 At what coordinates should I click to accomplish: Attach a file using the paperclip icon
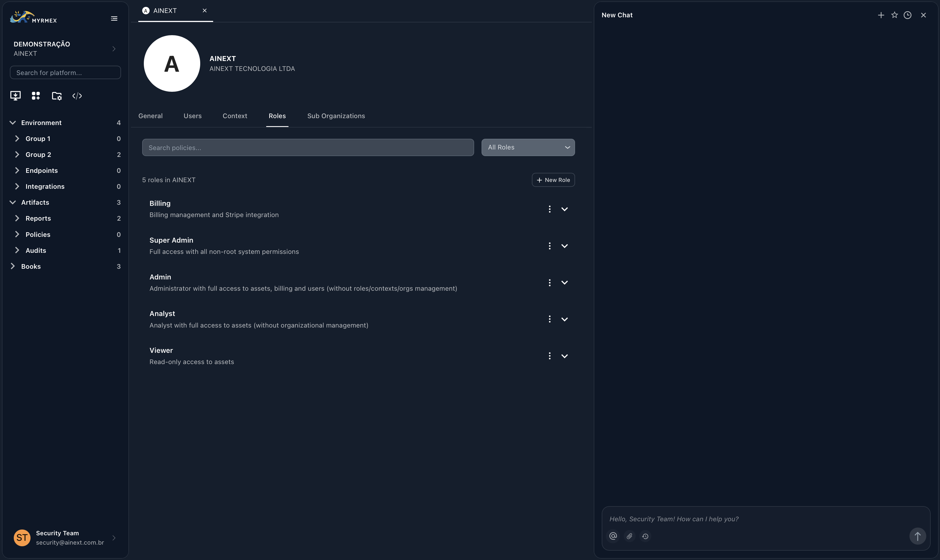click(629, 536)
